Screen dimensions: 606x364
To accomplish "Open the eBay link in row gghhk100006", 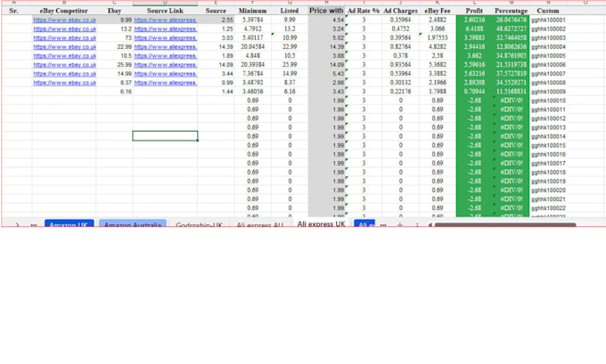I will click(x=64, y=64).
